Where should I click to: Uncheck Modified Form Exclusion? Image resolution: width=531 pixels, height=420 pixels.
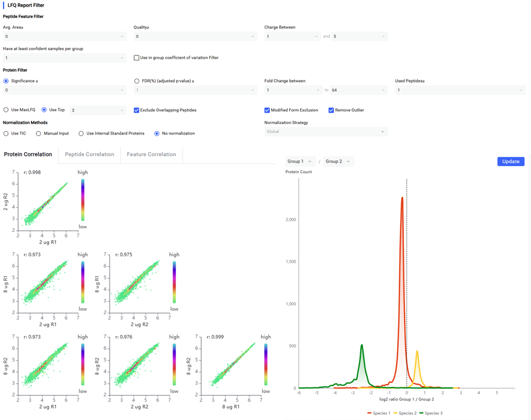coord(267,110)
